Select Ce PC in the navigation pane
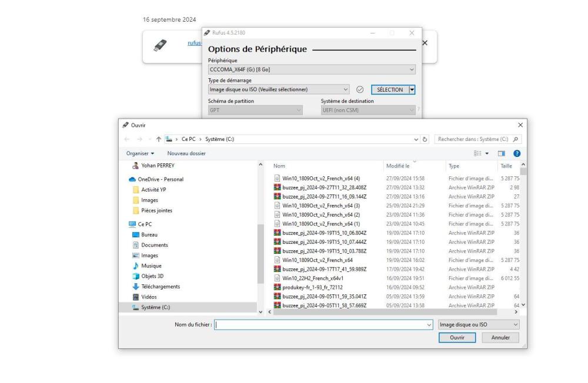Screen dimensions: 588x383 pos(145,224)
